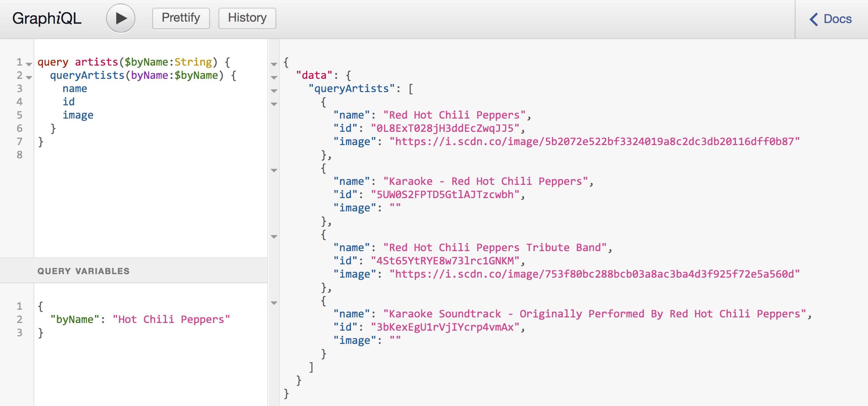Fold the Tribute Band result object
The width and height of the screenshot is (868, 406).
pyautogui.click(x=274, y=236)
